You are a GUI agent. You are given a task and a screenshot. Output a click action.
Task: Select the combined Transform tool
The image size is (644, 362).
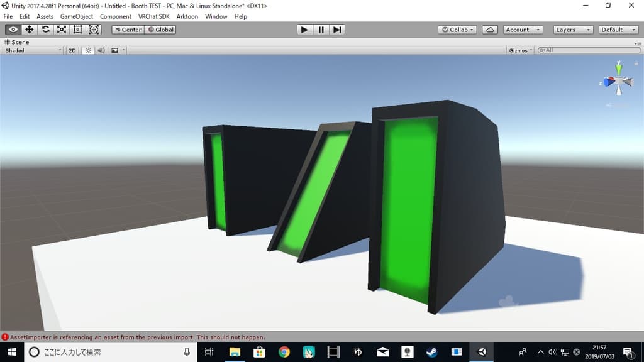(x=94, y=30)
